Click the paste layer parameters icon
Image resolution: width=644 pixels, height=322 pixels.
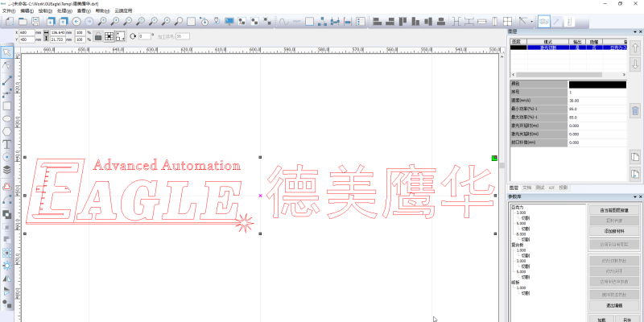pyautogui.click(x=634, y=174)
